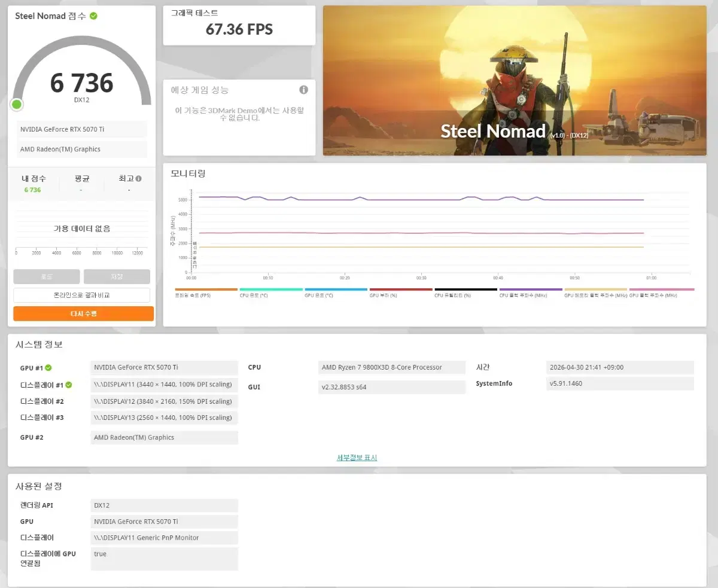
Task: Click the info icon in the estimated game performance panel
Action: (303, 90)
